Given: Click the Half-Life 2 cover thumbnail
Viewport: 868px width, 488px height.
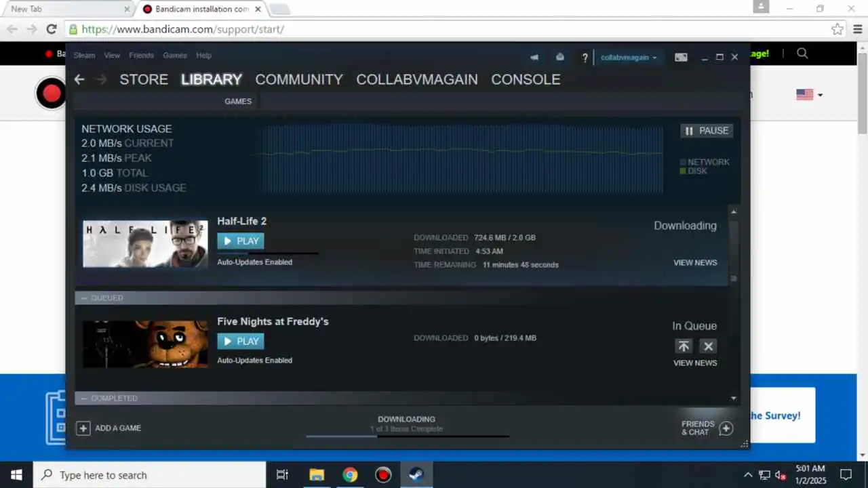Looking at the screenshot, I should (145, 244).
